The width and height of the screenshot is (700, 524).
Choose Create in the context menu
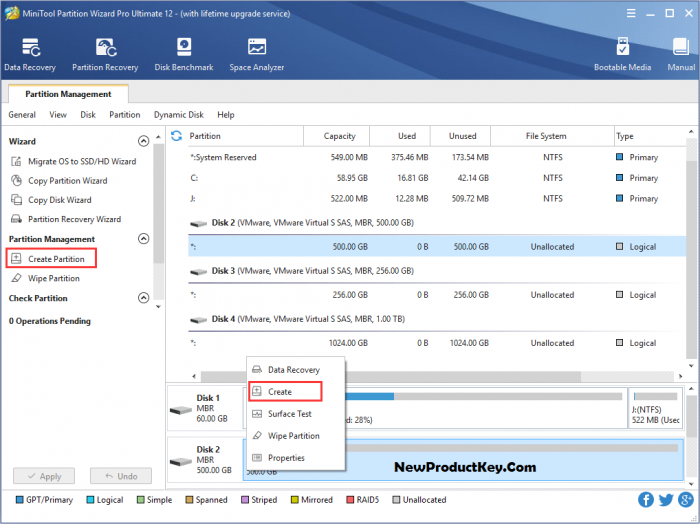pyautogui.click(x=280, y=392)
